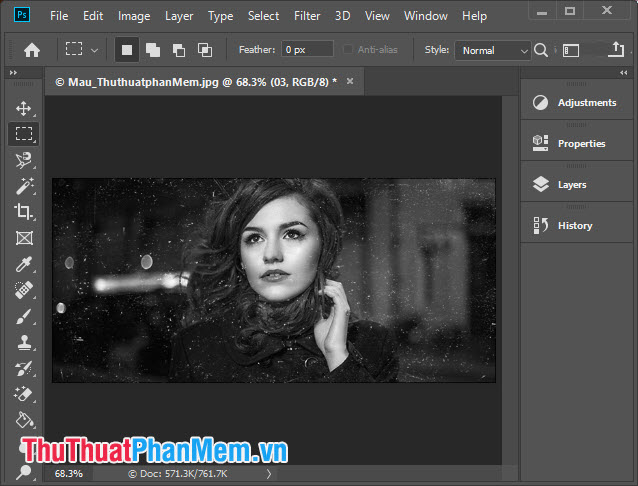
Task: Open the Style dropdown set to Normal
Action: (492, 50)
